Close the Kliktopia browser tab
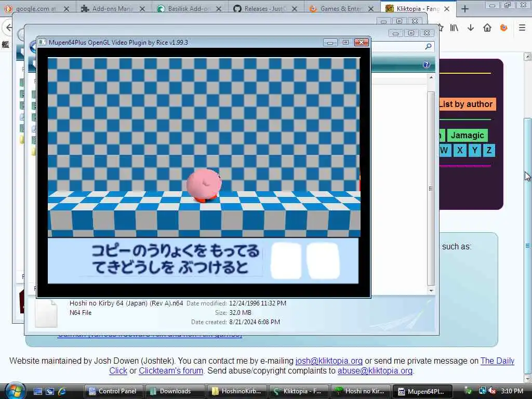 [x=447, y=9]
